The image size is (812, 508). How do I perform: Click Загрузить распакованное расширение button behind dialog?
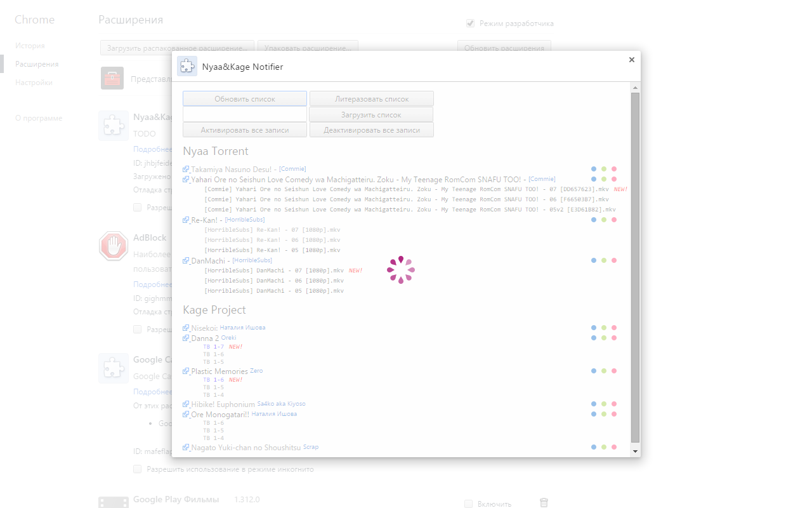pyautogui.click(x=177, y=48)
